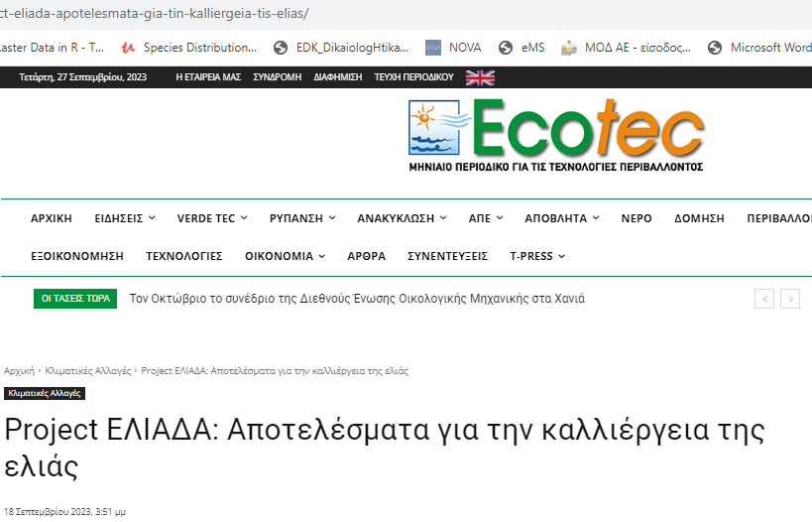Click the Ecotec logo

(556, 135)
